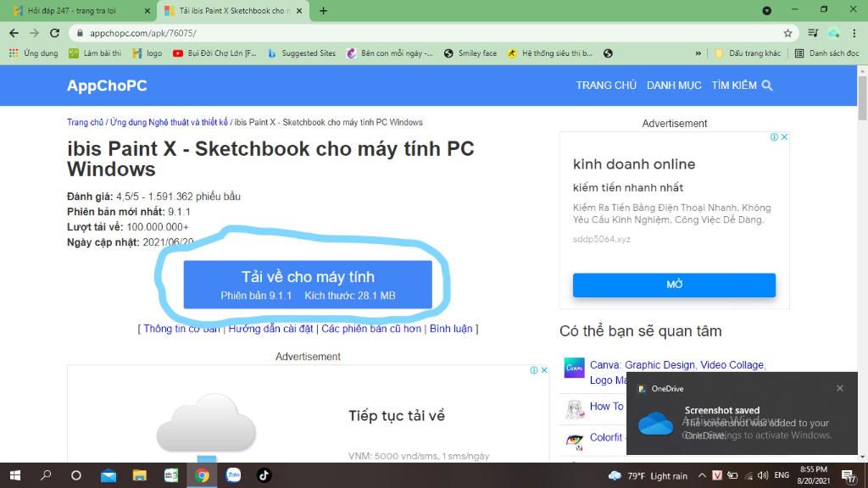
Task: Open the Hệ thống siêu thị bookmark
Action: tap(550, 53)
